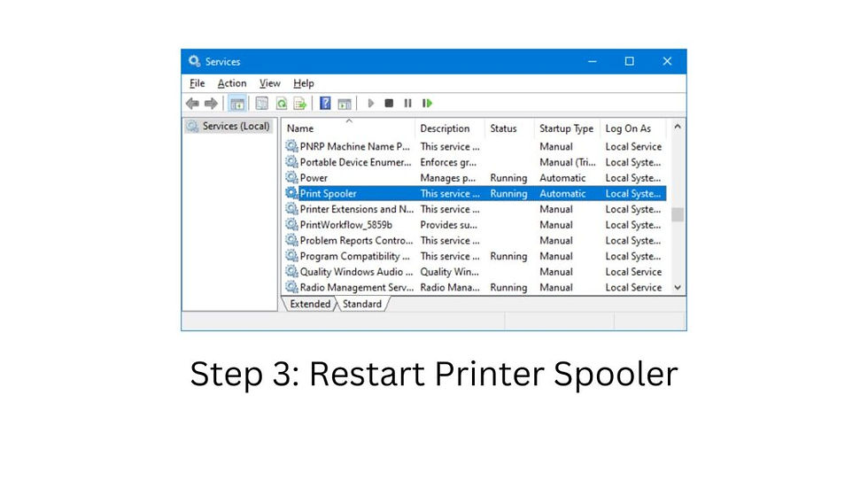This screenshot has height=488, width=868.
Task: Click the "Radio Mana..." description cell
Action: click(450, 288)
